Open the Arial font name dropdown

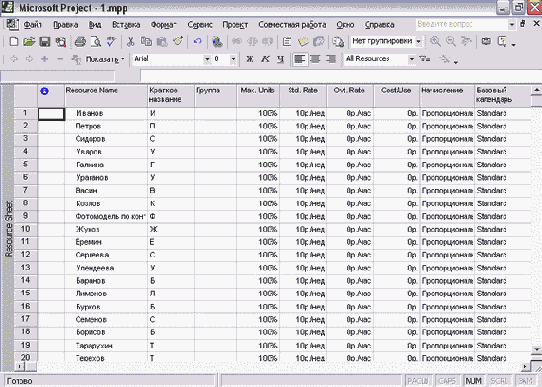tap(207, 59)
